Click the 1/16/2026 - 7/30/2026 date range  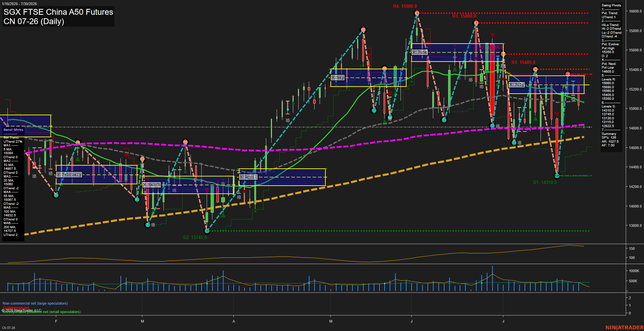click(x=19, y=4)
